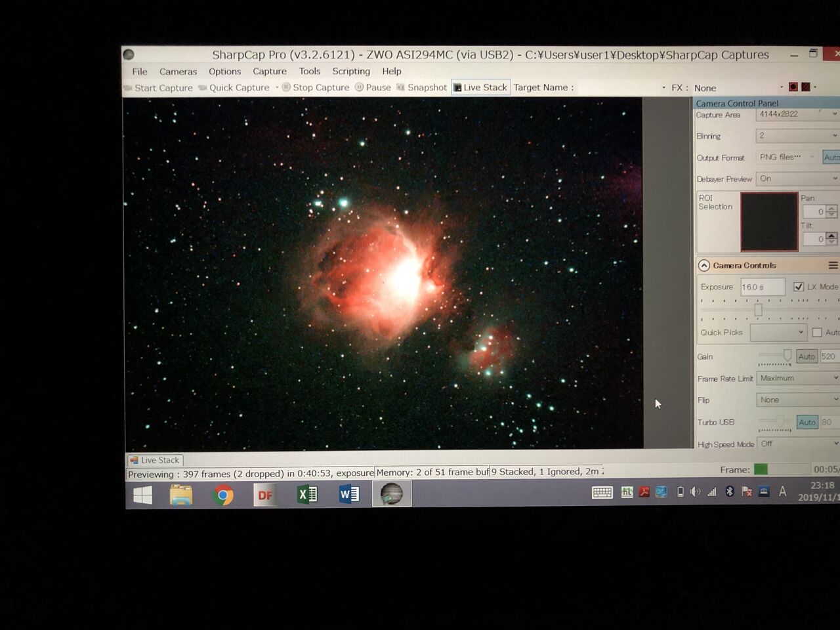Click the Bluetooth tray icon
This screenshot has width=840, height=630.
pos(729,492)
